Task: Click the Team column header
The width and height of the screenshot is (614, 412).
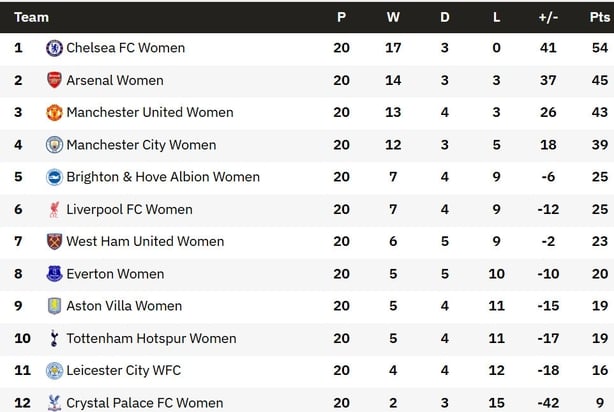Action: click(x=31, y=17)
